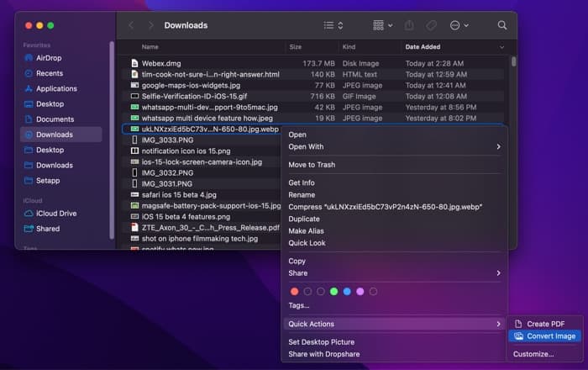Choose Make Alias

tap(395, 230)
